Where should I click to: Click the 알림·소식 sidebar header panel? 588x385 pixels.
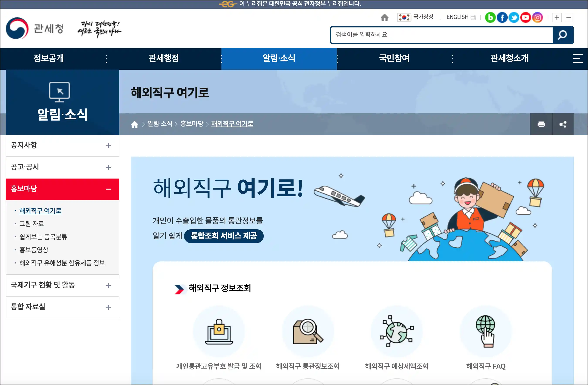(x=63, y=102)
